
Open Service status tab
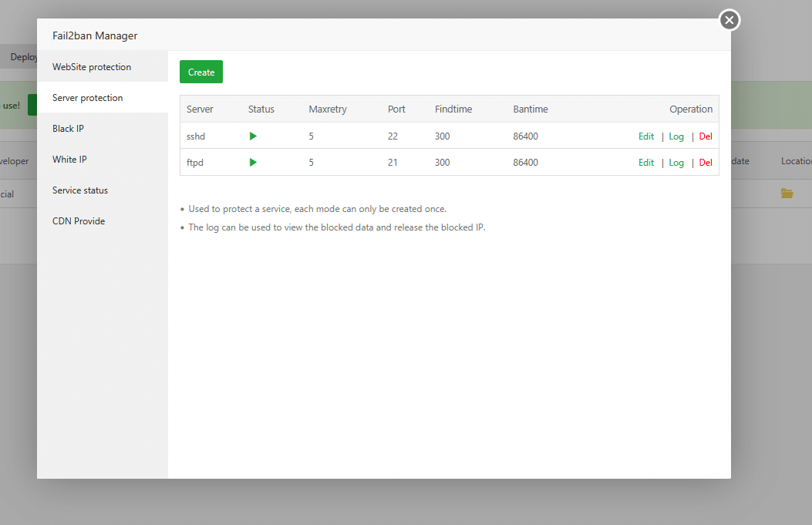[x=103, y=190]
